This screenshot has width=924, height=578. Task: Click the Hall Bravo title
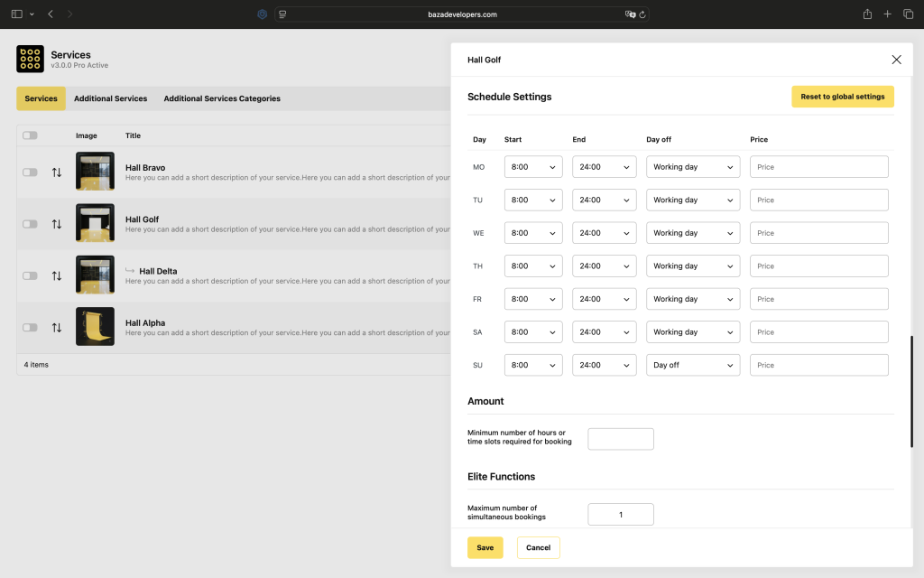click(x=145, y=167)
